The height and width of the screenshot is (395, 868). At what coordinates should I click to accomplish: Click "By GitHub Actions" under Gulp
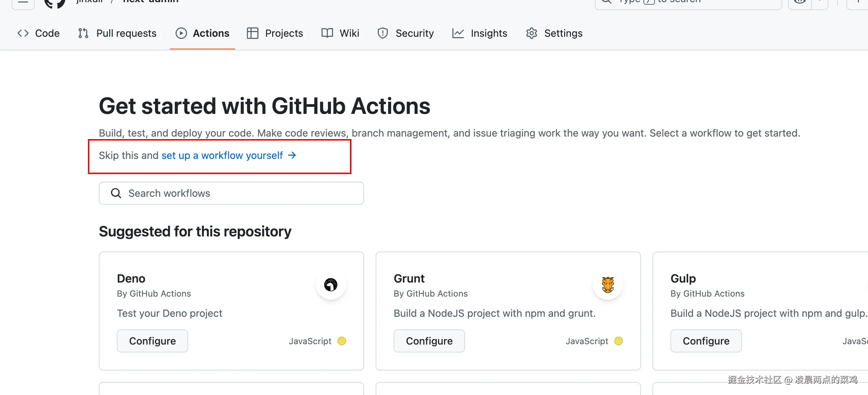708,294
